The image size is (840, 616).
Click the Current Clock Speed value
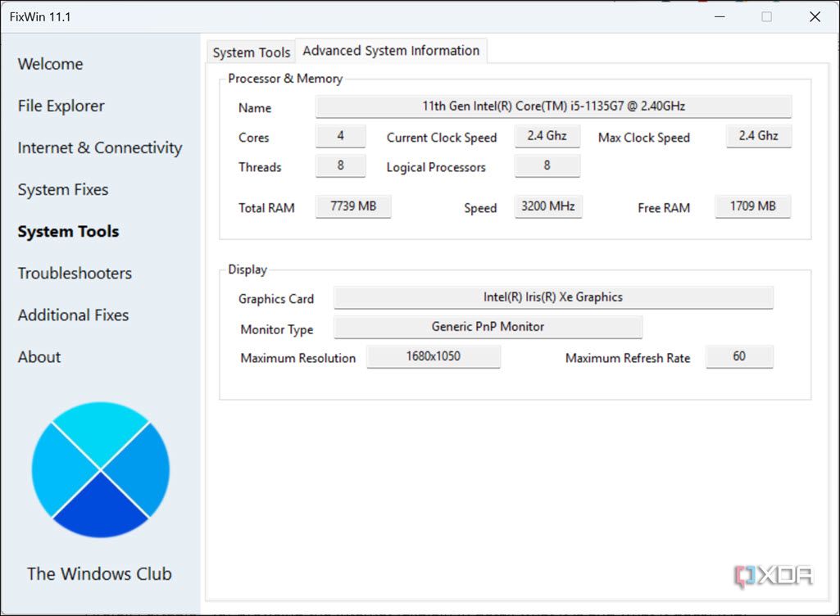coord(547,136)
